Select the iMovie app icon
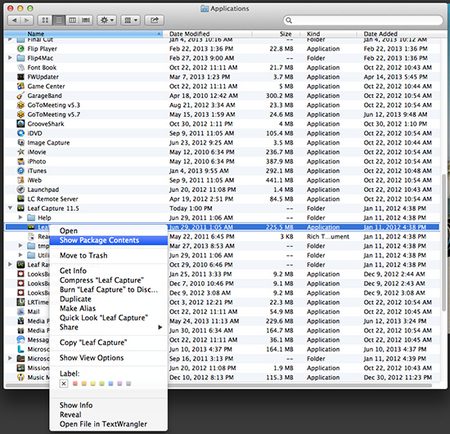The width and height of the screenshot is (450, 434). [x=21, y=152]
